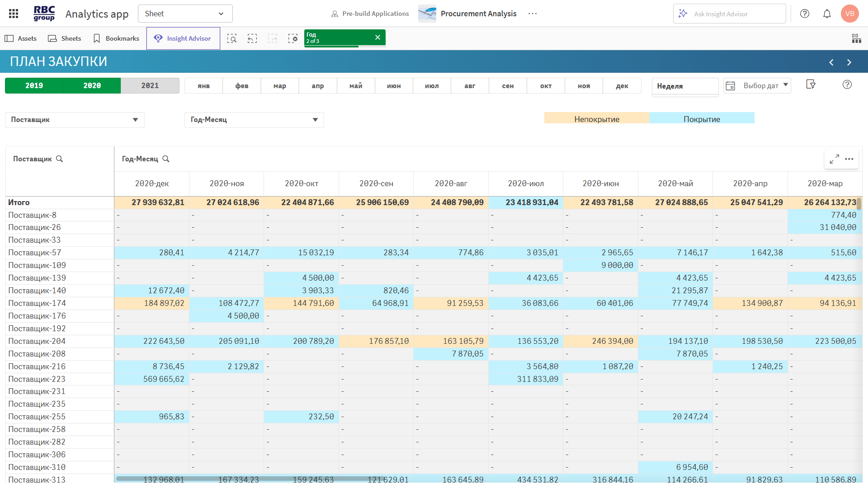Expand the pivot table to fullscreen
Screen dimensions: 868x488
click(834, 159)
